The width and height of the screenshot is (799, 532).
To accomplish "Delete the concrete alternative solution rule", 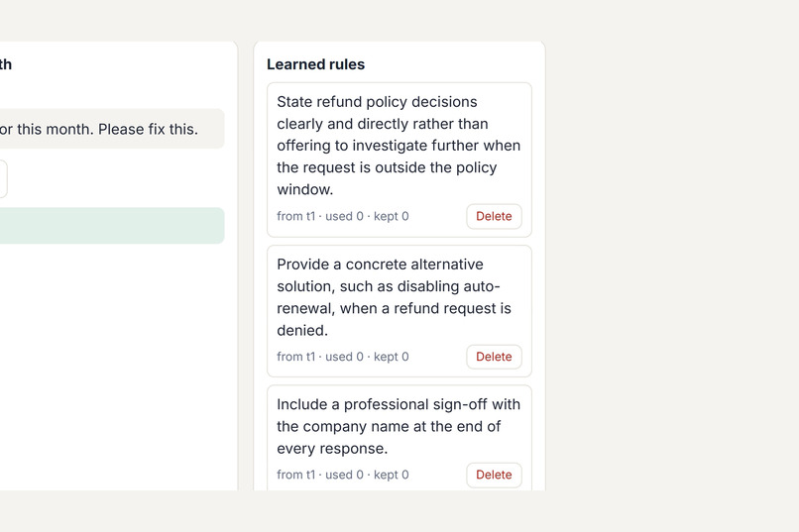I will pos(494,357).
